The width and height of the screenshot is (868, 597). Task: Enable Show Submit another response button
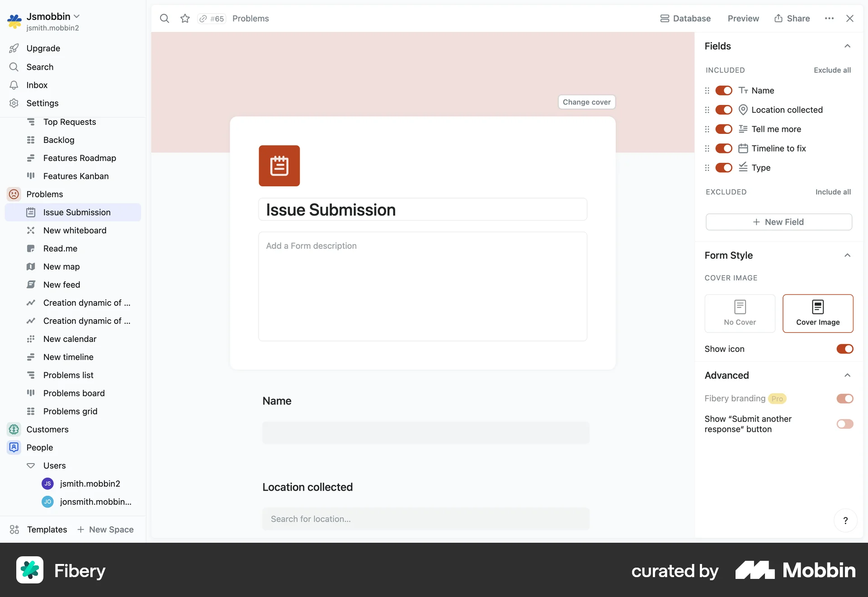click(844, 424)
